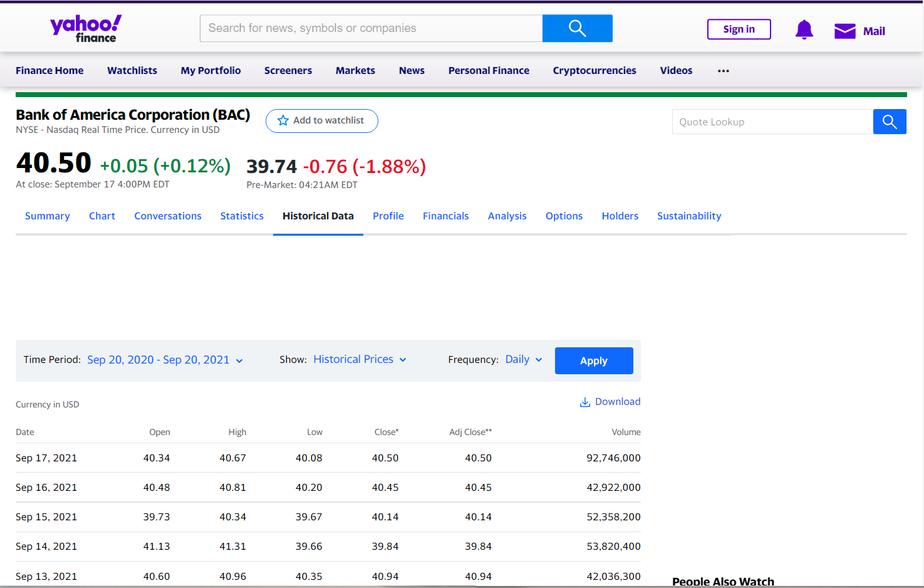
Task: Click the Sign in button
Action: coord(739,29)
